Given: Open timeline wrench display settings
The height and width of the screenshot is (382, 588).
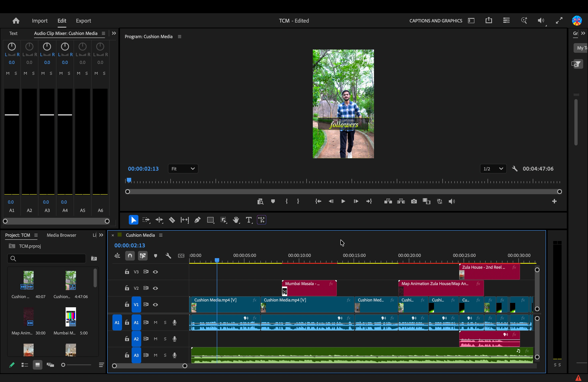Looking at the screenshot, I should coord(168,256).
